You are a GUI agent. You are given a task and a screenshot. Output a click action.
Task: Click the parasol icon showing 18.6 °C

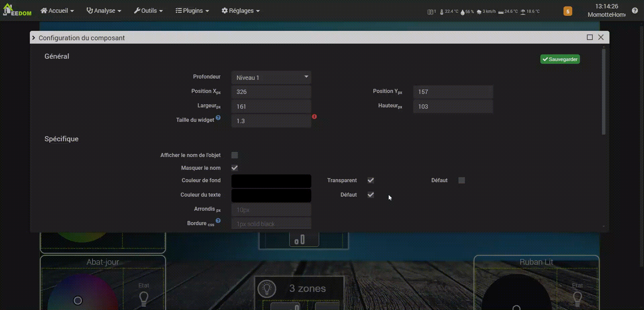[x=523, y=12]
